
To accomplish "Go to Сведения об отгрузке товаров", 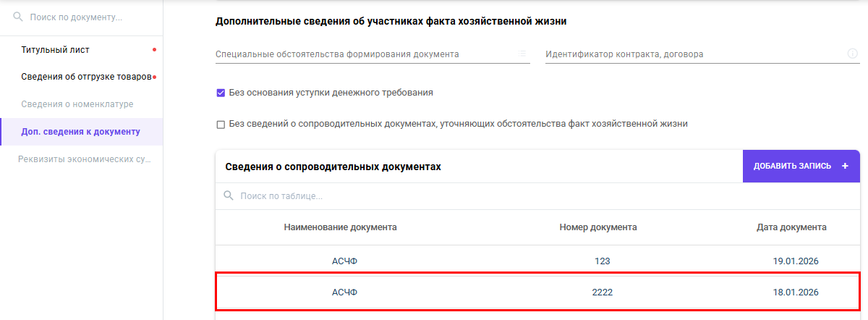I will 85,77.
